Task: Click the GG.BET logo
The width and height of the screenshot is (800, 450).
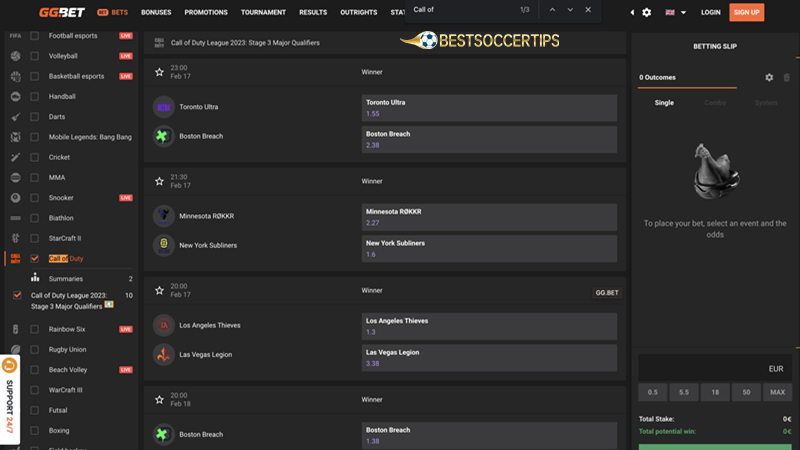Action: coord(62,12)
